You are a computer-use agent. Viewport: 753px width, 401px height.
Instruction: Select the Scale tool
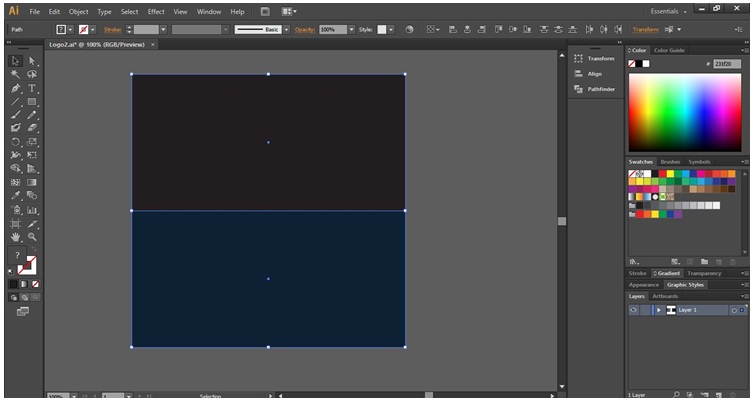[32, 142]
